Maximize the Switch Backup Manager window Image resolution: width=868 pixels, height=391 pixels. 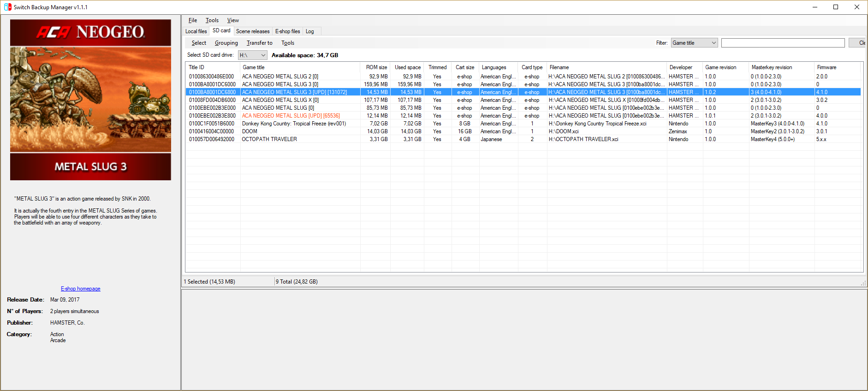[836, 7]
